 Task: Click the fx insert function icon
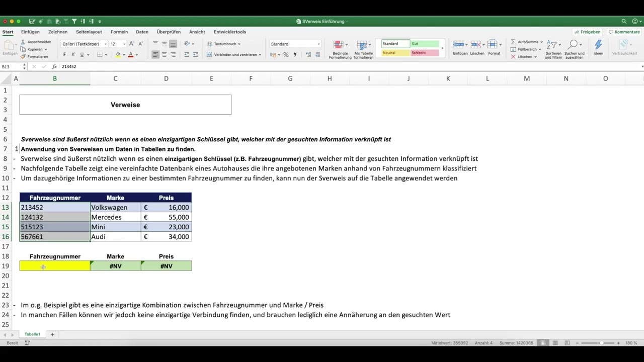(54, 66)
